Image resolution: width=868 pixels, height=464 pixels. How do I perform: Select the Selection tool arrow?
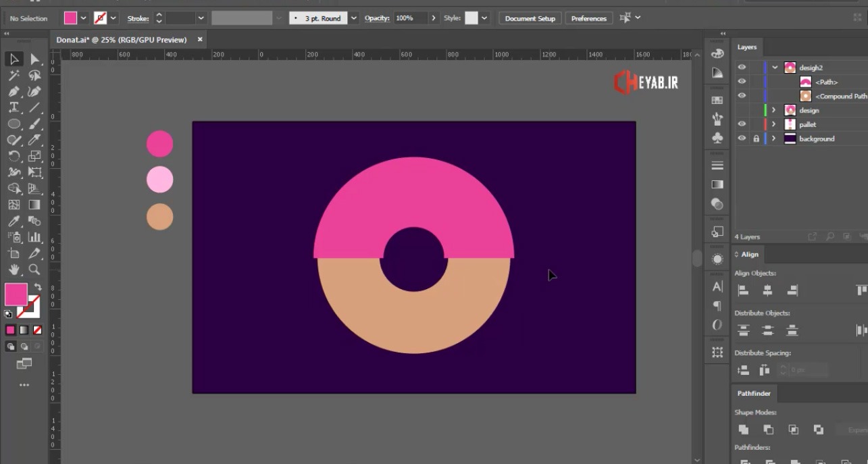14,59
